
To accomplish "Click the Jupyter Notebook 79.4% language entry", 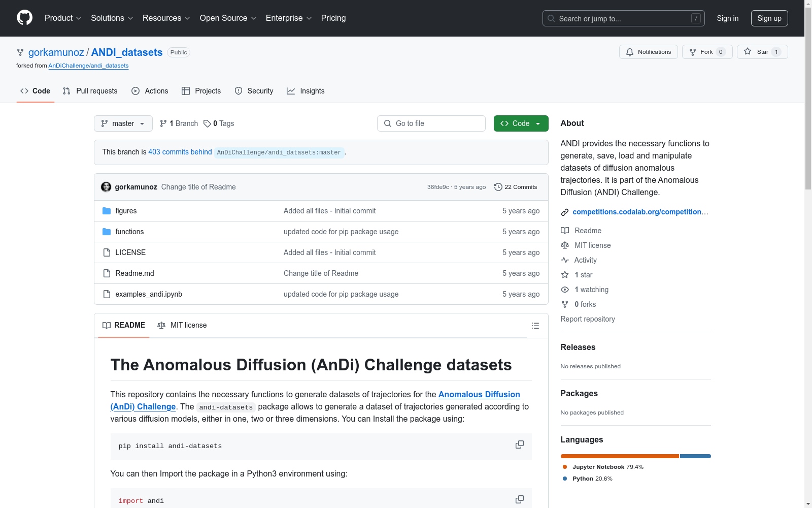I will (603, 467).
